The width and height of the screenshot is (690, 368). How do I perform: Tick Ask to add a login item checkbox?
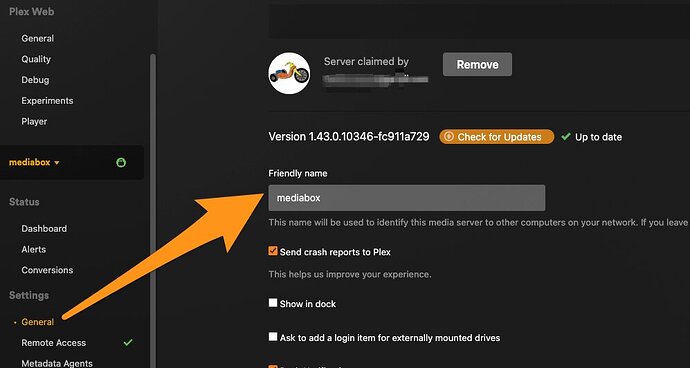(x=273, y=337)
